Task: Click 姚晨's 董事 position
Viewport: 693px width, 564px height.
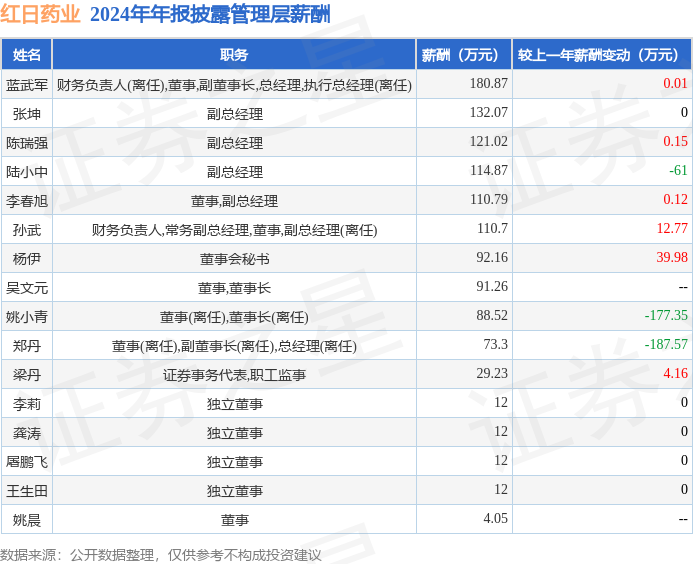Action: (234, 520)
